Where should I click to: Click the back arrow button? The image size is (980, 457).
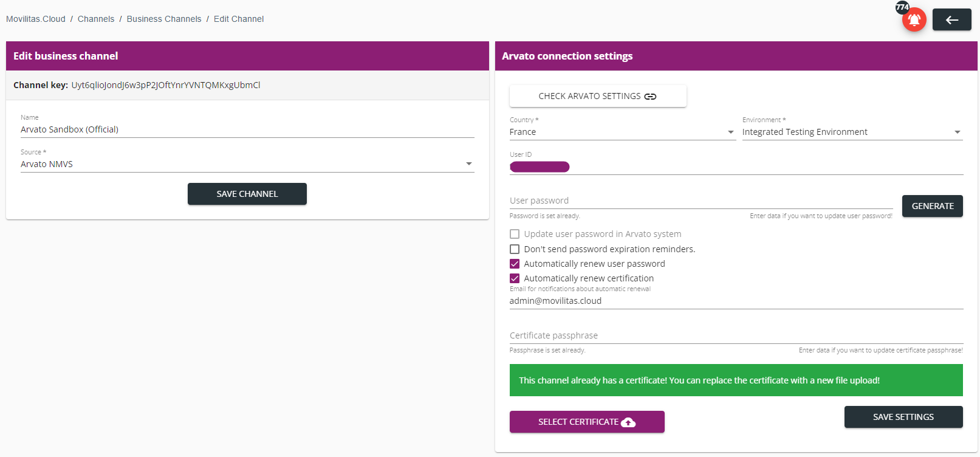951,20
